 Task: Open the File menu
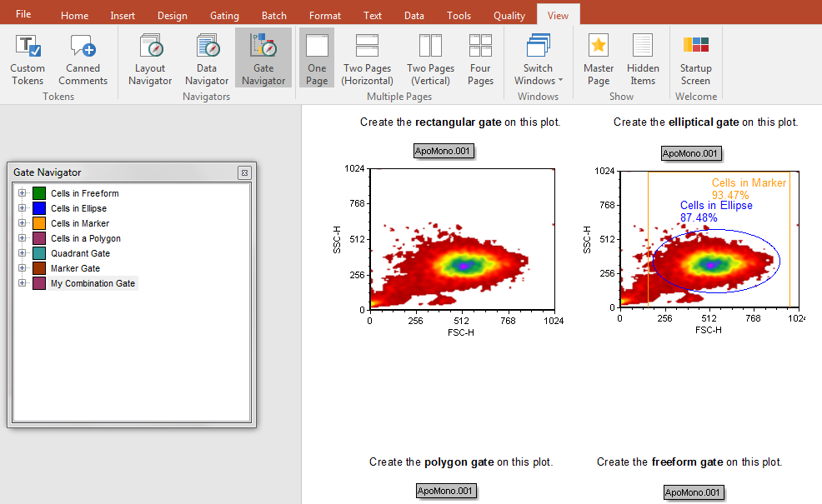tap(23, 15)
